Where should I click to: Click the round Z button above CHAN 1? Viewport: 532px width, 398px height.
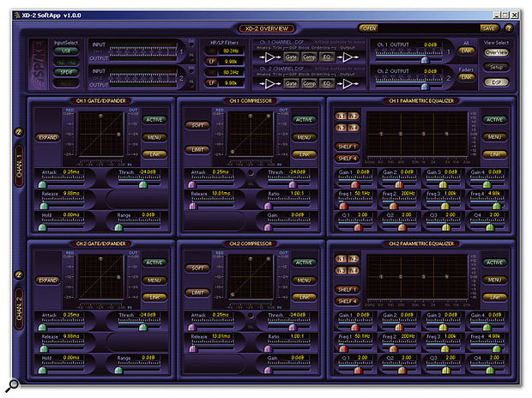[x=19, y=132]
